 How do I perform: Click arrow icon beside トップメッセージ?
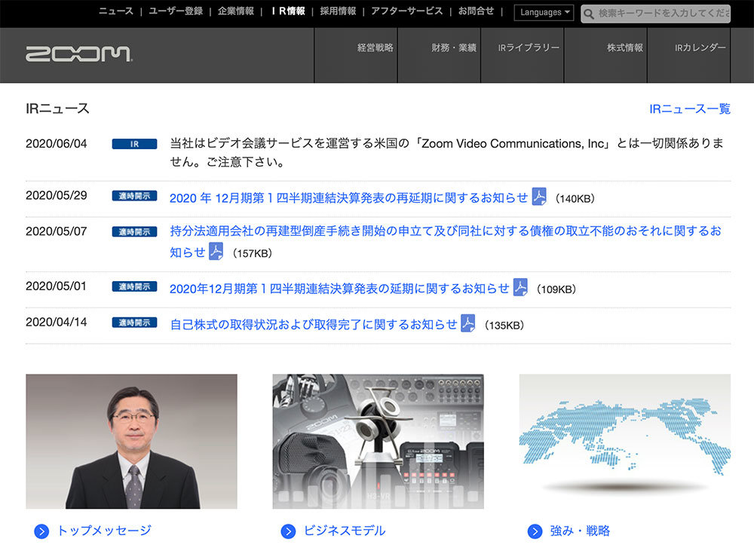(x=41, y=531)
